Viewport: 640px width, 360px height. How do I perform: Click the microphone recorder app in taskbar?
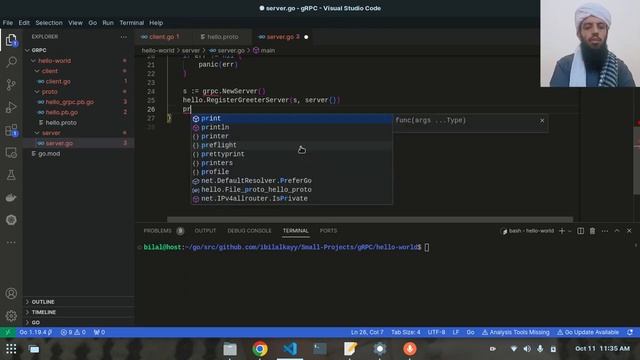coord(410,349)
